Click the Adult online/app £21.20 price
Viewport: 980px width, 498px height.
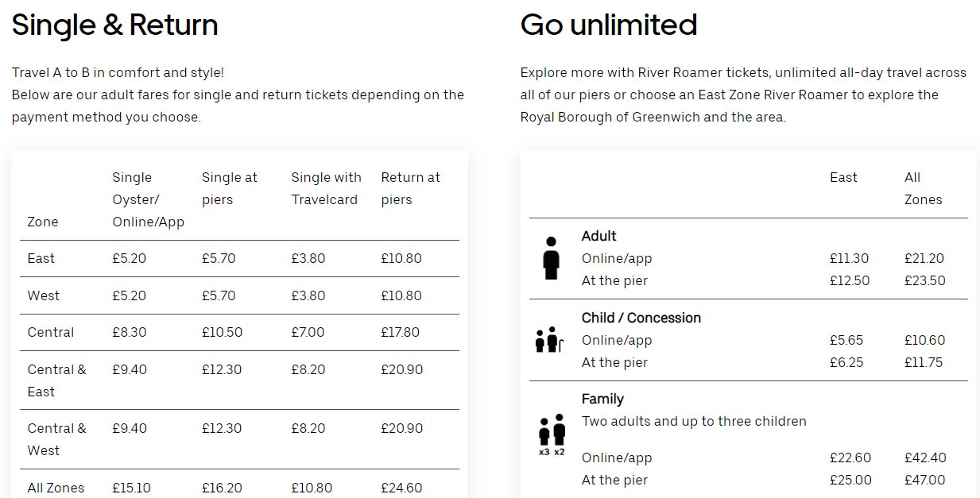pyautogui.click(x=924, y=258)
